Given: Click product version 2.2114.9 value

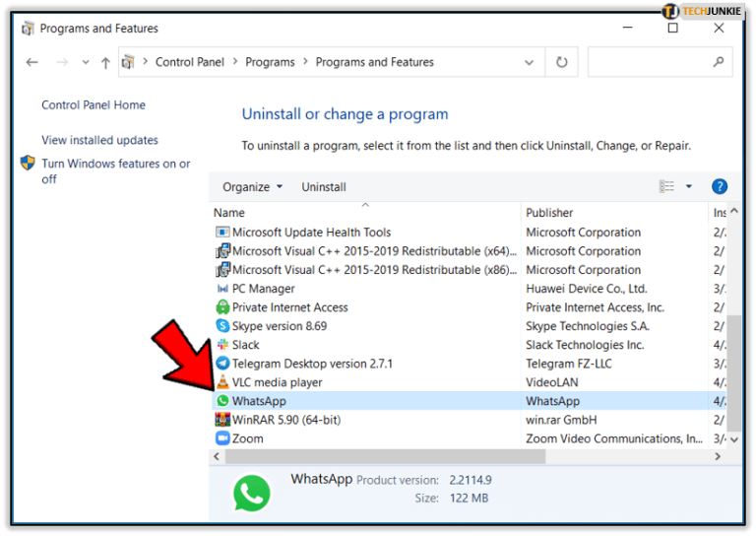Looking at the screenshot, I should [471, 480].
